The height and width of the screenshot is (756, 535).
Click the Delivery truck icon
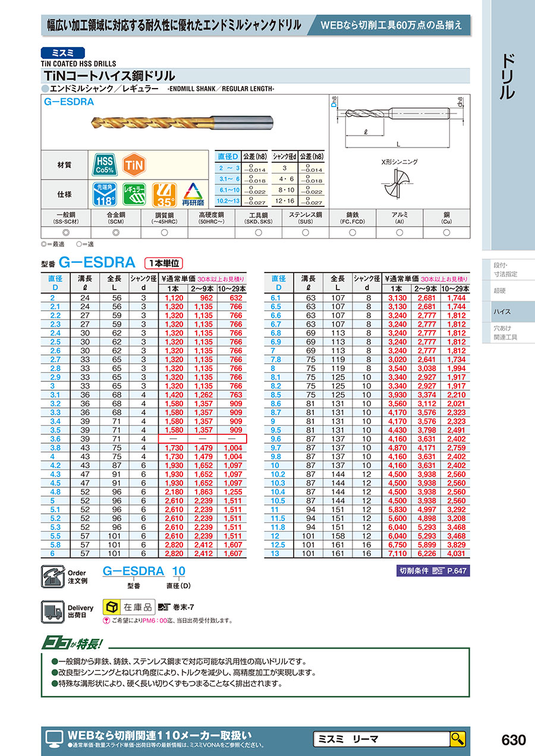pyautogui.click(x=53, y=611)
